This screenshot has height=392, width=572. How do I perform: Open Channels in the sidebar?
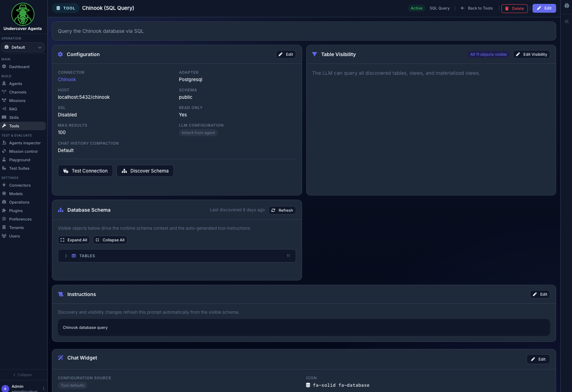click(x=18, y=92)
